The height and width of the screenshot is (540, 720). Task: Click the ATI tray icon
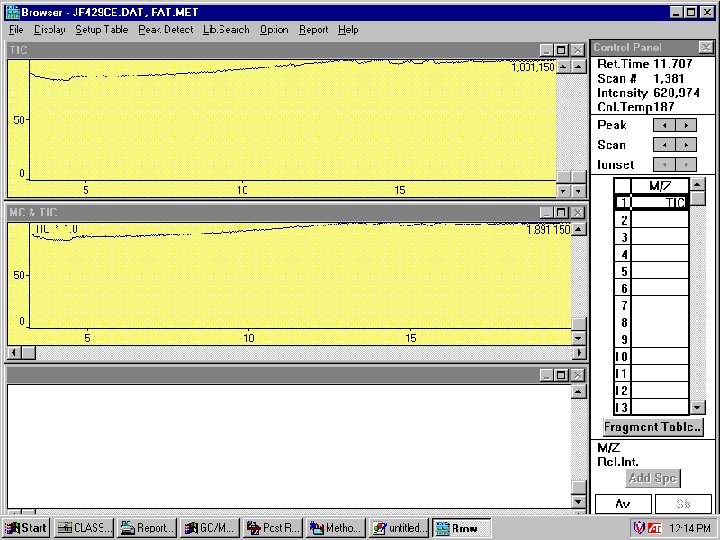pos(654,528)
